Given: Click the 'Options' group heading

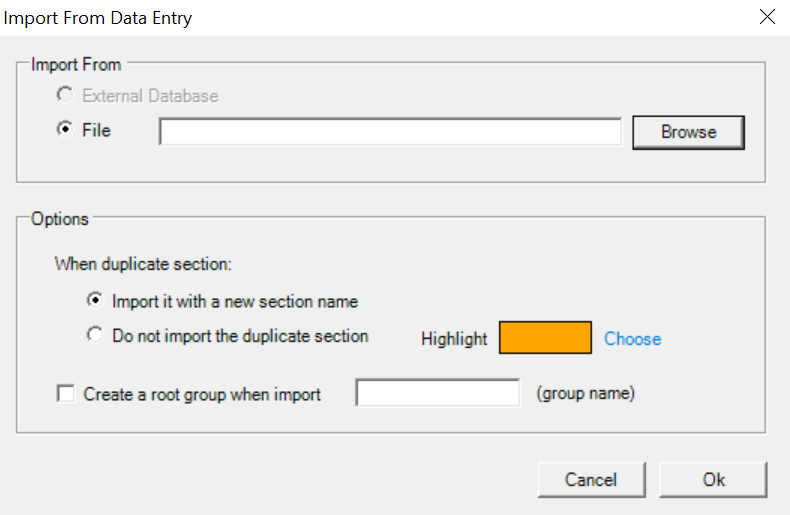Looking at the screenshot, I should 60,218.
